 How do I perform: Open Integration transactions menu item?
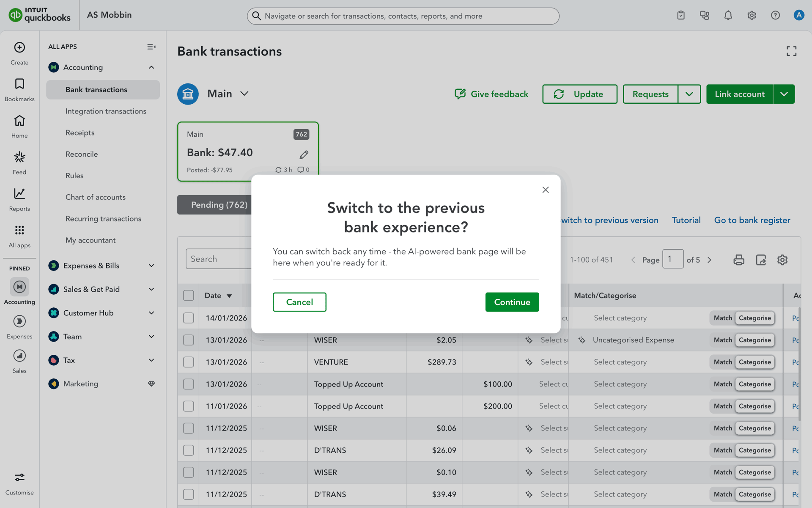(106, 111)
